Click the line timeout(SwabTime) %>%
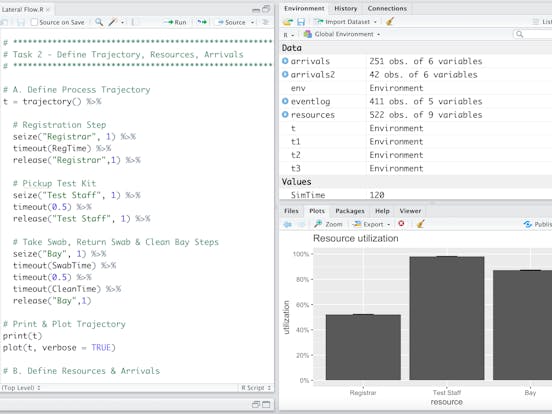Viewport: 552px width, 414px height. coord(64,265)
